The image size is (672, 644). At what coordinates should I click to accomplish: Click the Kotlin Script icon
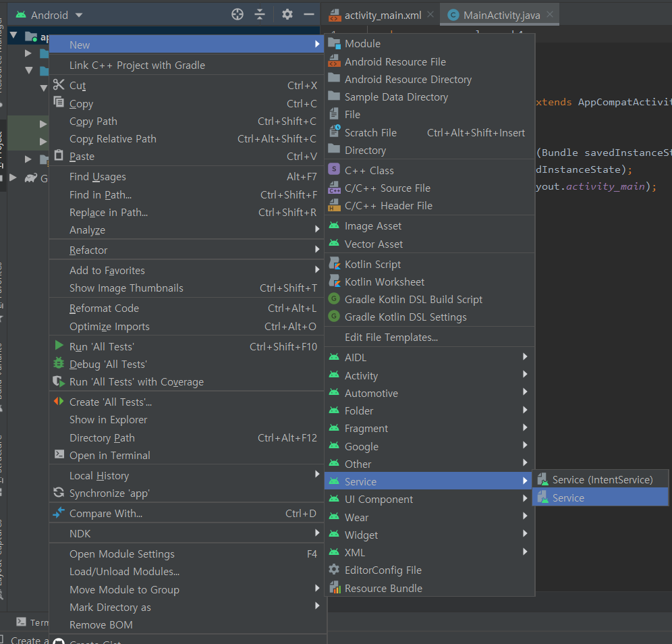tap(334, 263)
